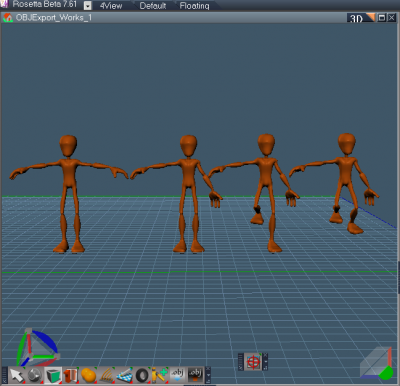This screenshot has width=400, height=386.
Task: Click the orange metaballs spheres icon
Action: (88, 376)
